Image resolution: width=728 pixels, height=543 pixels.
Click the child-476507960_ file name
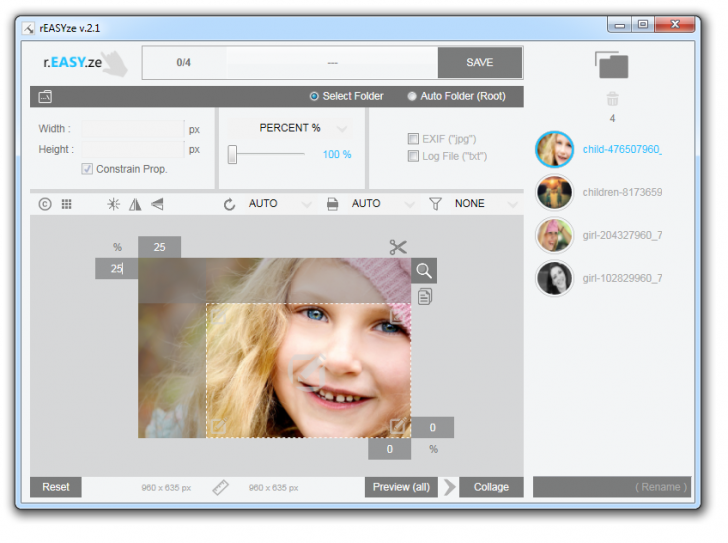click(623, 149)
